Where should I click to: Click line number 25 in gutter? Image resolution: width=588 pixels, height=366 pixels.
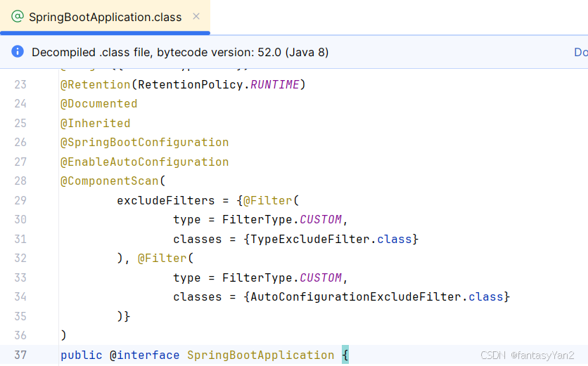tap(20, 123)
